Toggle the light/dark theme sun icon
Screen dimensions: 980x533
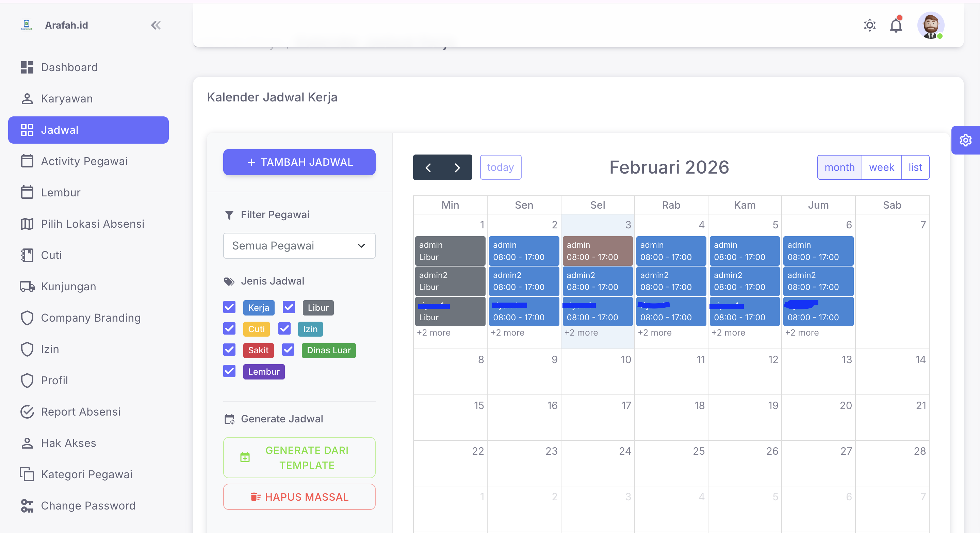pyautogui.click(x=869, y=26)
